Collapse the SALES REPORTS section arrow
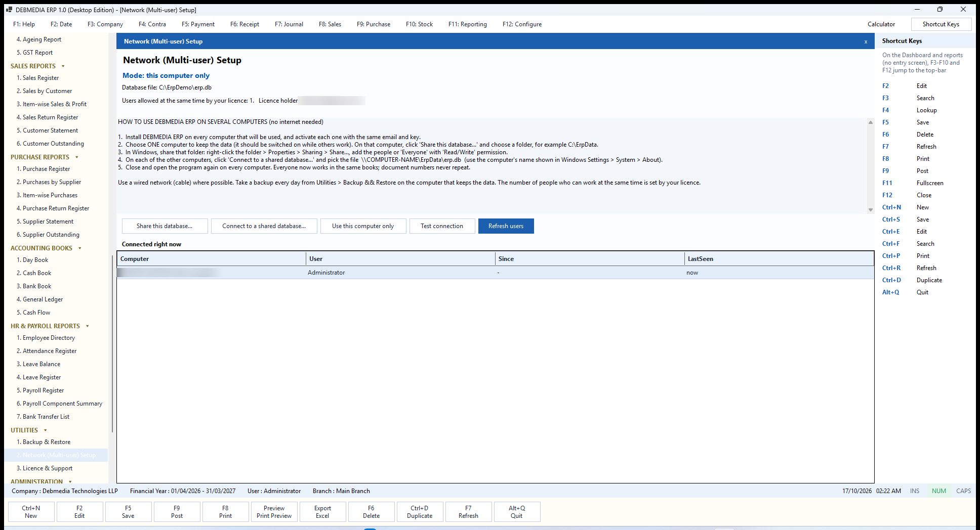 [x=63, y=66]
